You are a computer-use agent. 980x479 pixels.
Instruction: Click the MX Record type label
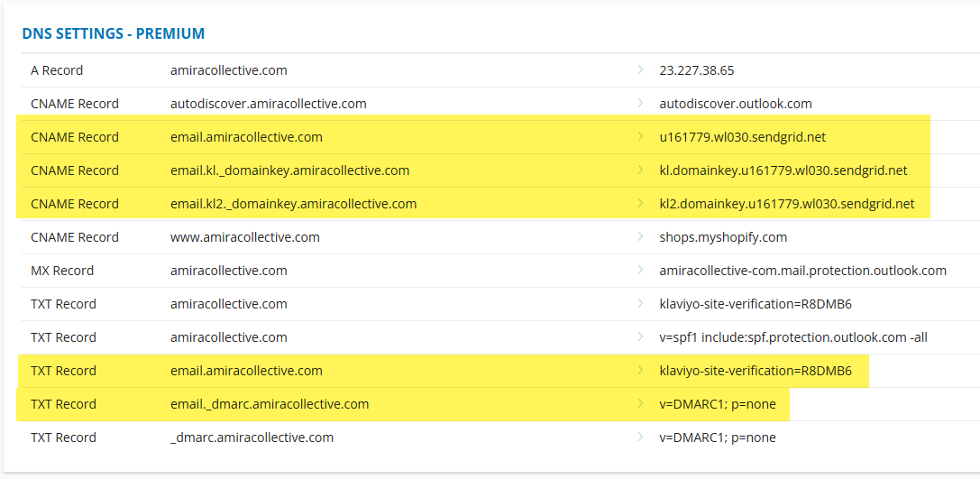point(62,271)
